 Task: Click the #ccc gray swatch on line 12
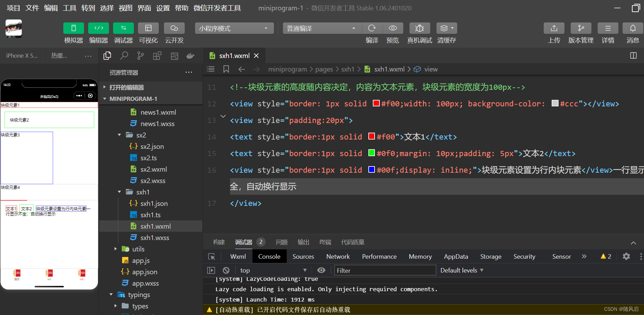pyautogui.click(x=555, y=103)
